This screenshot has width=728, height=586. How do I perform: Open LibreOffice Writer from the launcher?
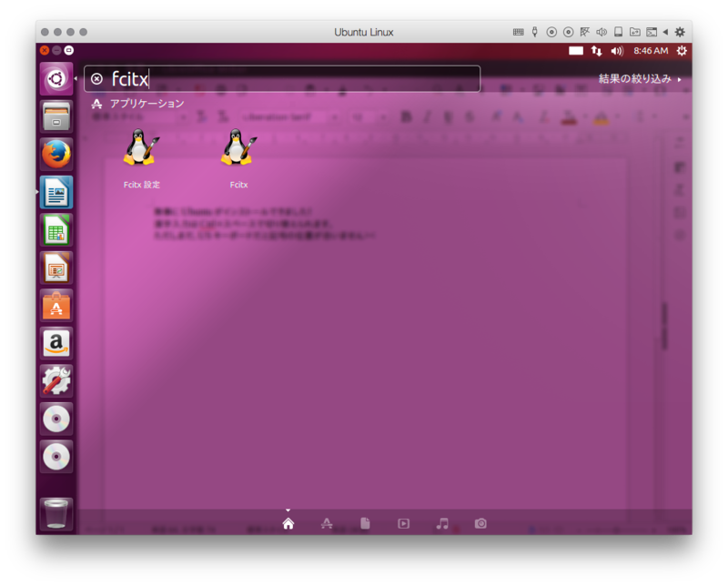pos(56,192)
